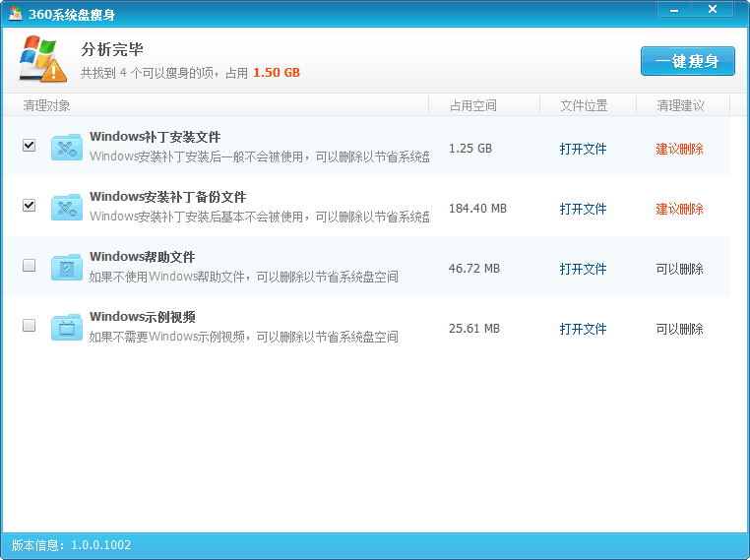Sort by the 占用空间 column header
The width and height of the screenshot is (750, 560).
[x=473, y=105]
